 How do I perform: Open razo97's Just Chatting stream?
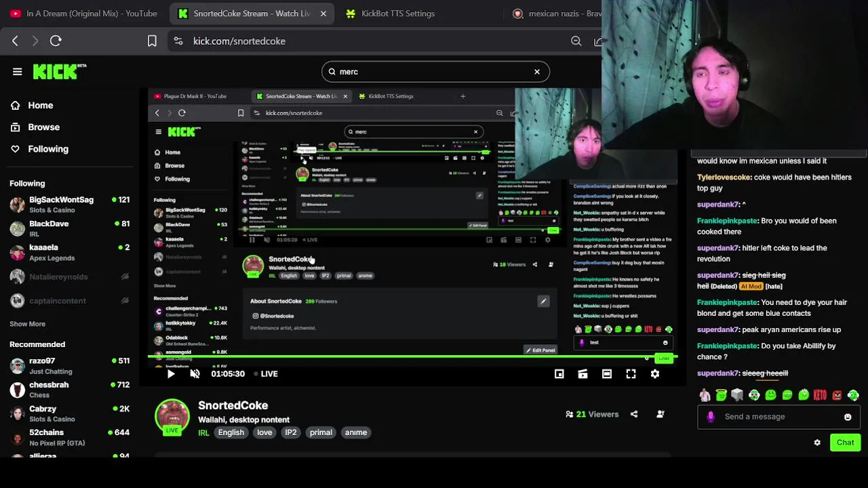click(x=71, y=366)
